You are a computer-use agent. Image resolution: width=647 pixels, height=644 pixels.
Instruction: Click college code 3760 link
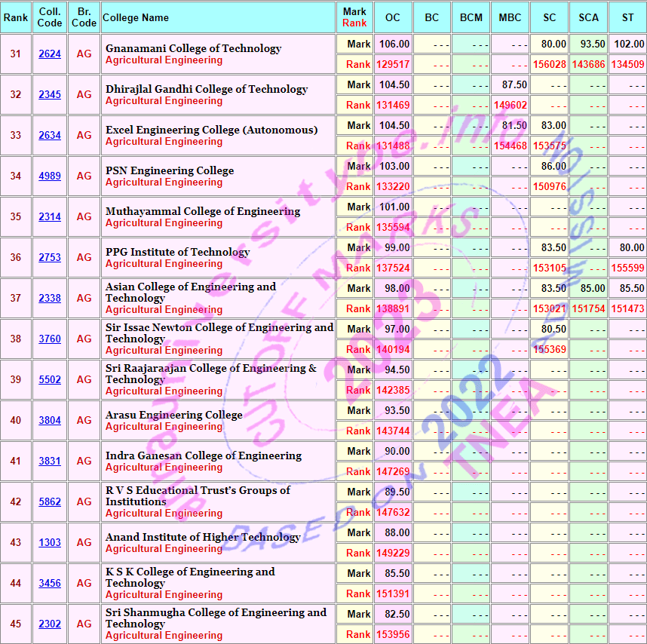coord(50,339)
